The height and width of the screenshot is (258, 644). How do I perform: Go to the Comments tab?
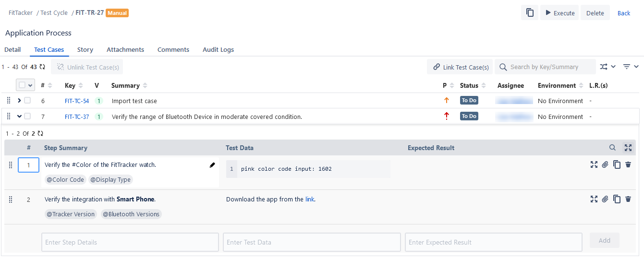point(173,49)
